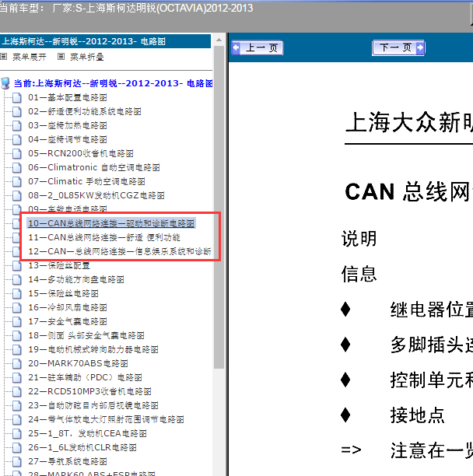
Task: Click document icon beside 01—基本配置电路图
Action: (17, 98)
